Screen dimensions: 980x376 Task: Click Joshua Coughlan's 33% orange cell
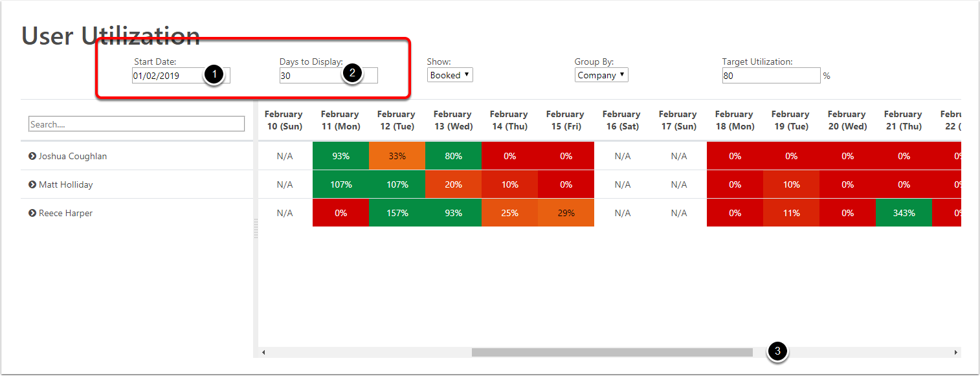pos(397,156)
